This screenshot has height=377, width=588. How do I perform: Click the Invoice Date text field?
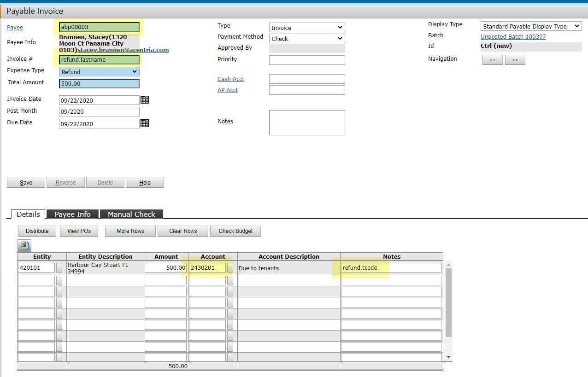coord(99,100)
